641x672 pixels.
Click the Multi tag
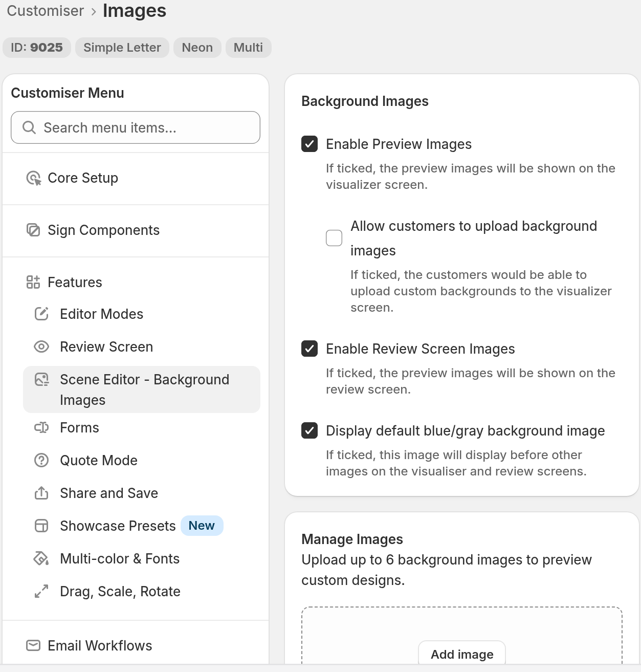pos(249,48)
